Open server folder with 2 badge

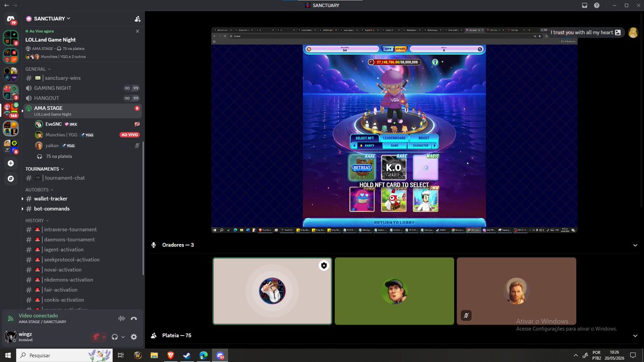[x=11, y=38]
